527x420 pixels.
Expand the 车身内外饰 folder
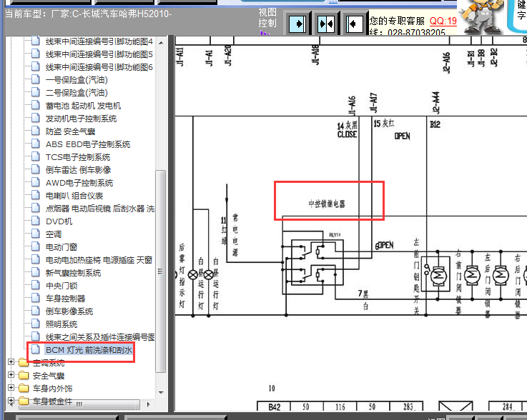11,387
